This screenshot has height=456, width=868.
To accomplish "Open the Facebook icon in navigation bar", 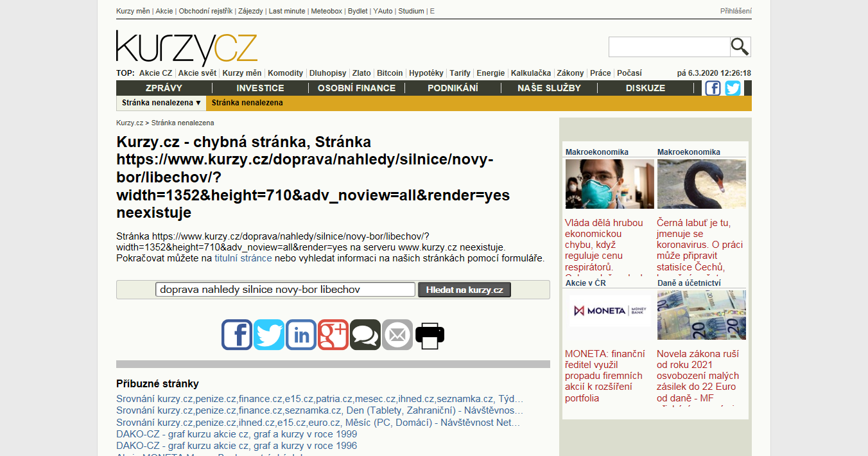I will click(x=713, y=88).
